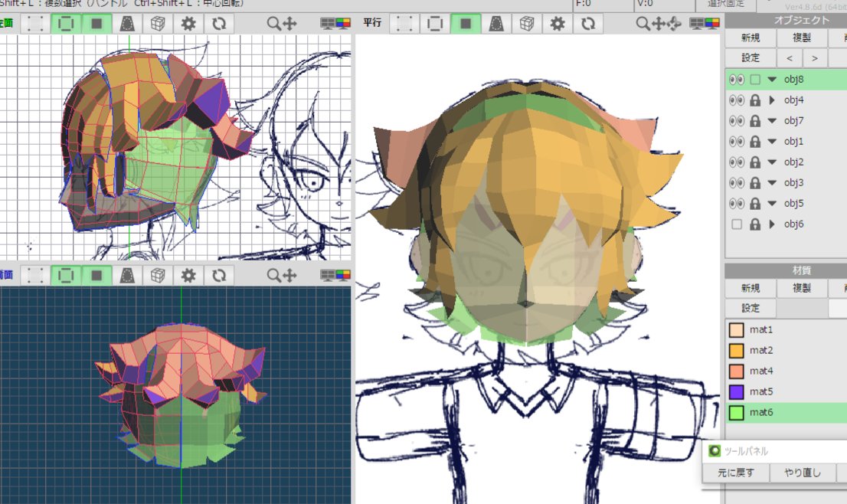Toggle wireframe line display in the 平行 view
This screenshot has height=504, width=847.
tap(435, 24)
